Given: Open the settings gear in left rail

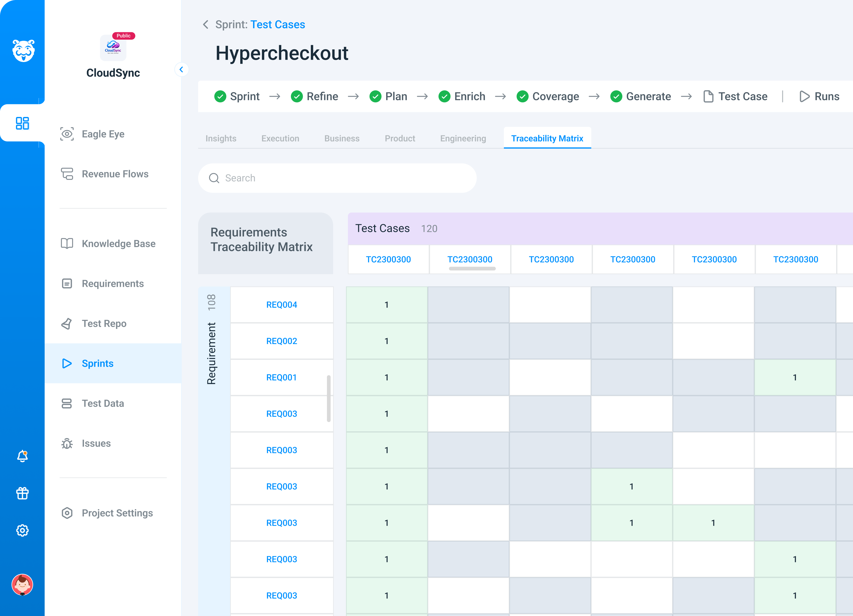Looking at the screenshot, I should coord(22,530).
